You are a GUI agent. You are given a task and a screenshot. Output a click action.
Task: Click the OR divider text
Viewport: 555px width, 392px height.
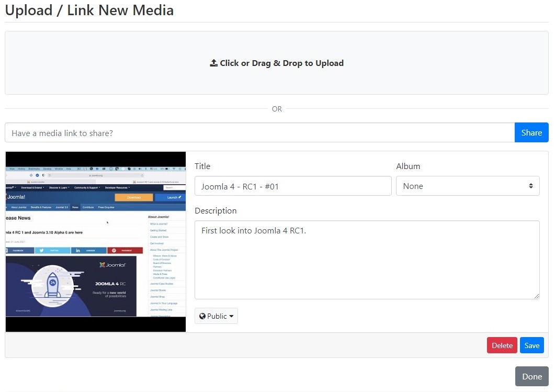pyautogui.click(x=277, y=109)
